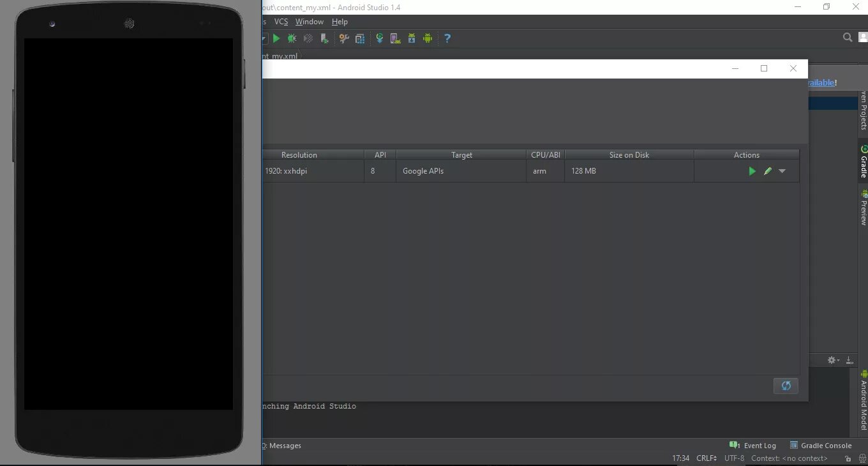Viewport: 868px width, 466px height.
Task: Refresh the AVD list button
Action: click(786, 386)
